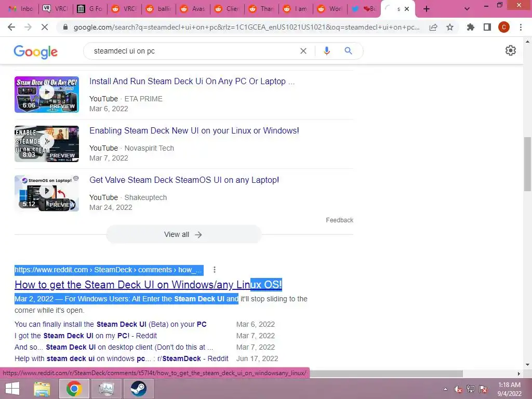Switch to the VRChat tab with VR icon

(x=55, y=9)
